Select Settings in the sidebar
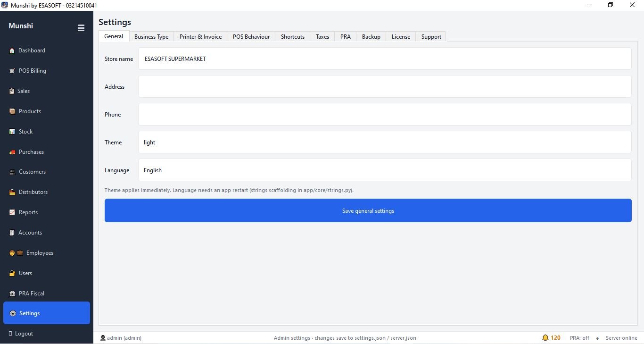 46,313
